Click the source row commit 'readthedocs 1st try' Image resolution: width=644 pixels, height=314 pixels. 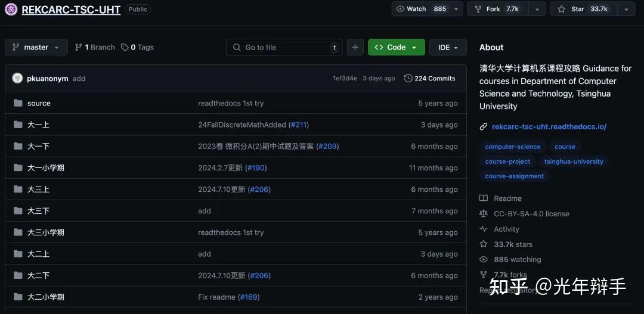(231, 104)
